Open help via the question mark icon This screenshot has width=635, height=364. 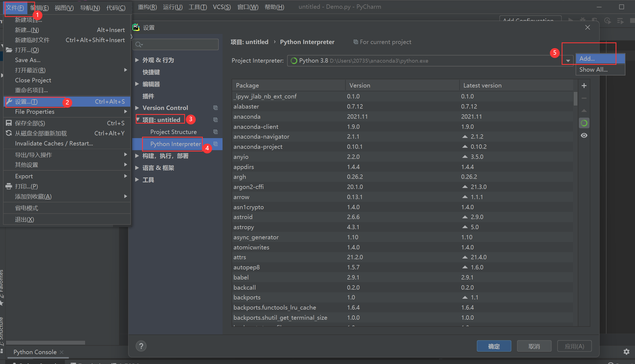(141, 346)
